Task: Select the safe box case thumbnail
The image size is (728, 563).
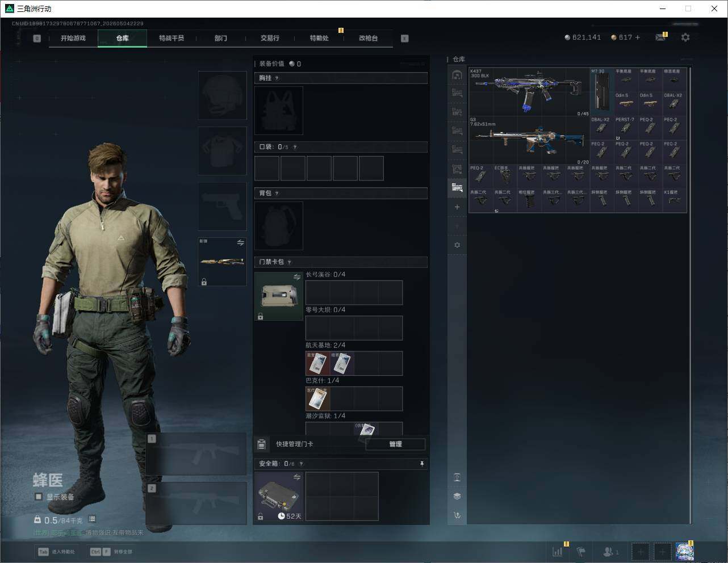Action: 279,497
